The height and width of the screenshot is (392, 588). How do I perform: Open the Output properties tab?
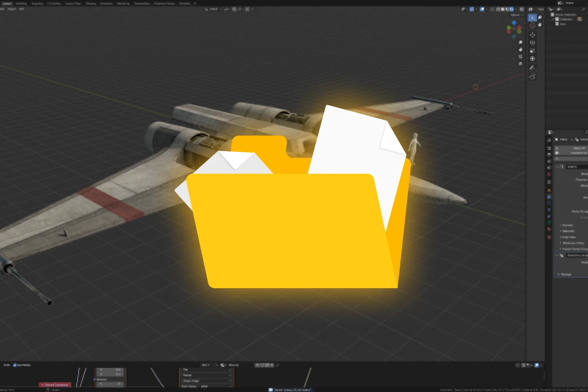[x=549, y=155]
